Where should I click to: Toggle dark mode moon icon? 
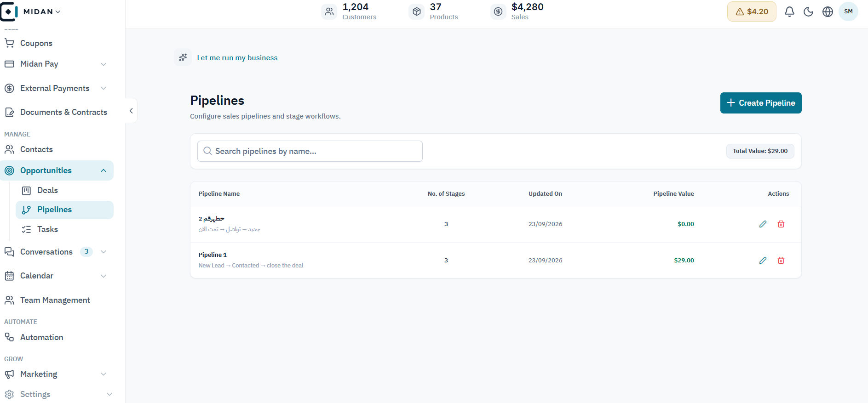(x=808, y=11)
